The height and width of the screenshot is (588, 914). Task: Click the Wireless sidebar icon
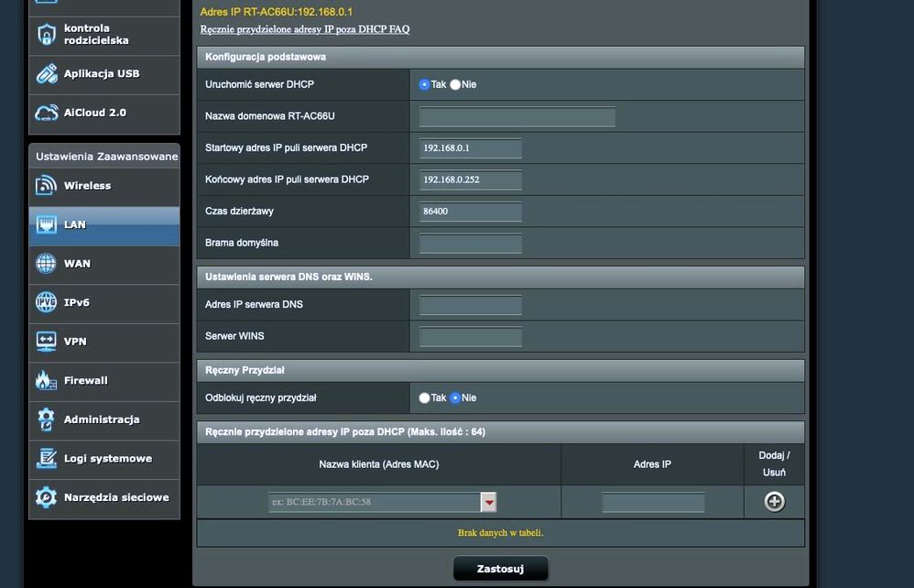tap(47, 186)
